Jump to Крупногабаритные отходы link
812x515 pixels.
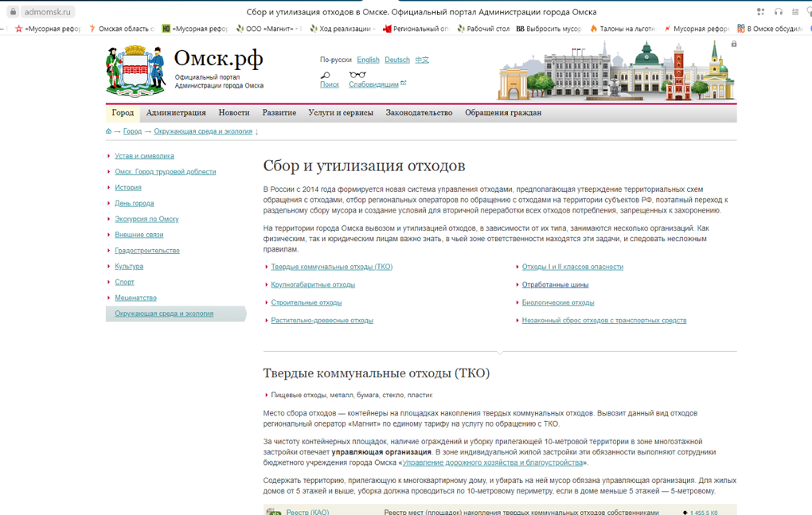(x=313, y=285)
